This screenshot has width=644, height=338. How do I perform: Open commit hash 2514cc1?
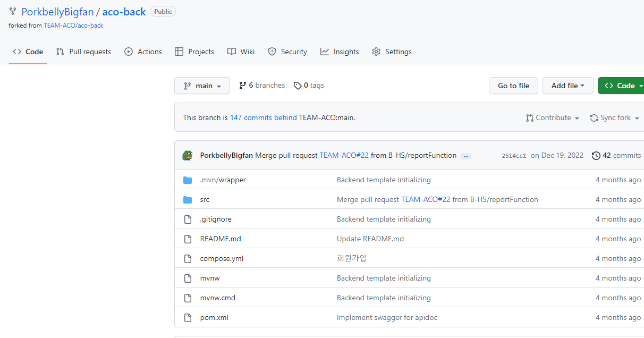coord(514,156)
